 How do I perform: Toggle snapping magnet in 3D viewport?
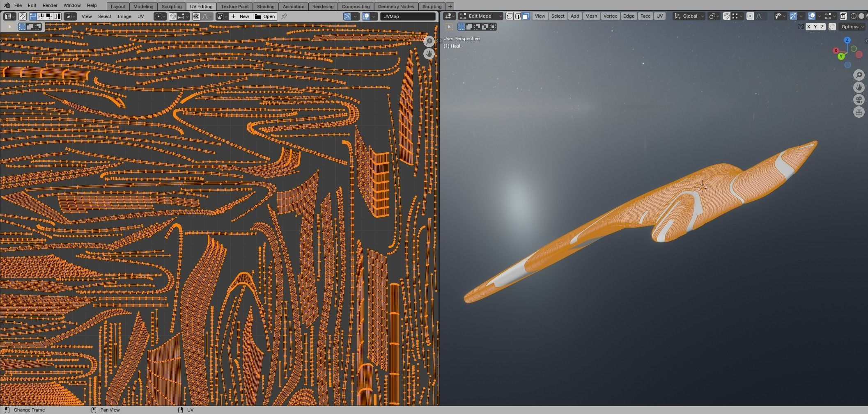click(727, 16)
